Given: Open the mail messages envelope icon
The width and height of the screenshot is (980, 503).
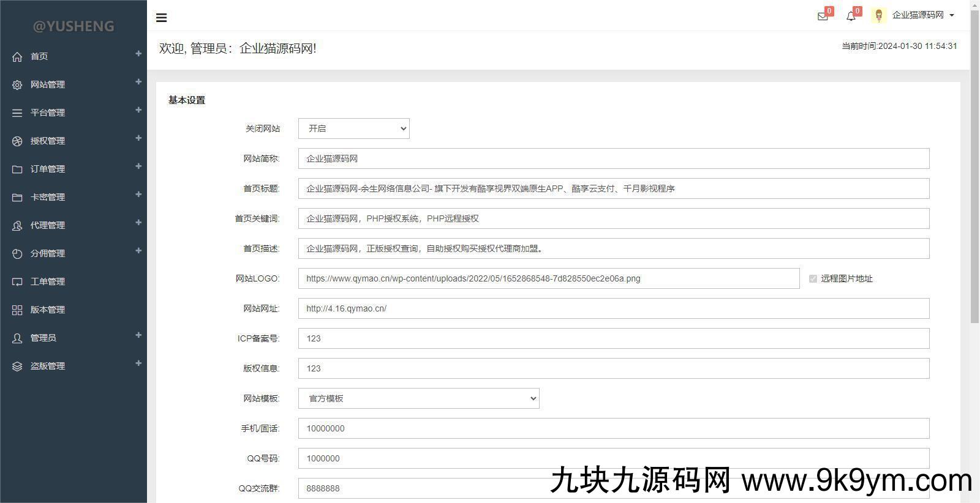Looking at the screenshot, I should (x=823, y=17).
